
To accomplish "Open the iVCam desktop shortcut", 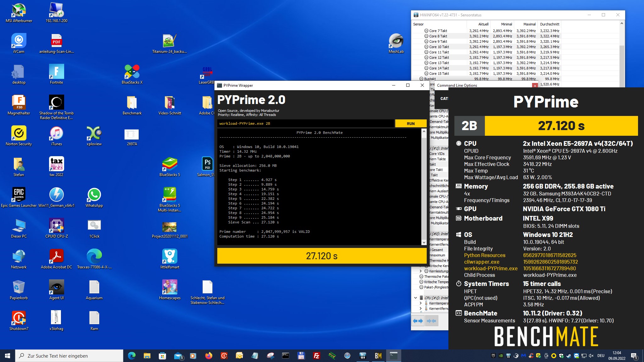I will pyautogui.click(x=19, y=43).
